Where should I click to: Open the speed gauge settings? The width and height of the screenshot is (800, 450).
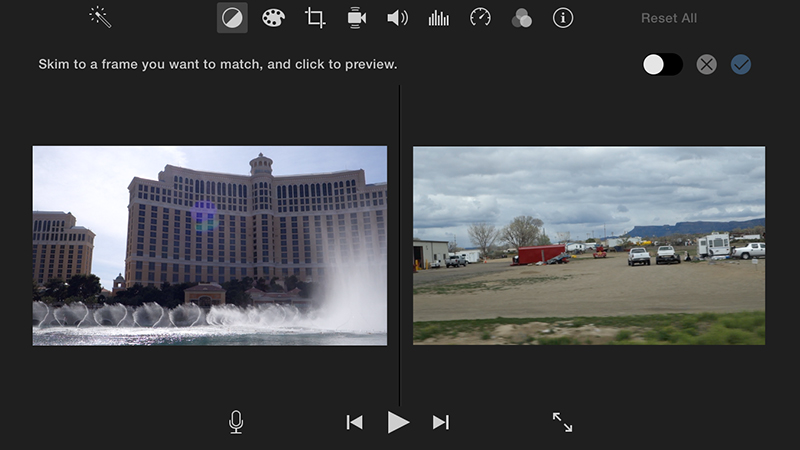click(x=480, y=18)
